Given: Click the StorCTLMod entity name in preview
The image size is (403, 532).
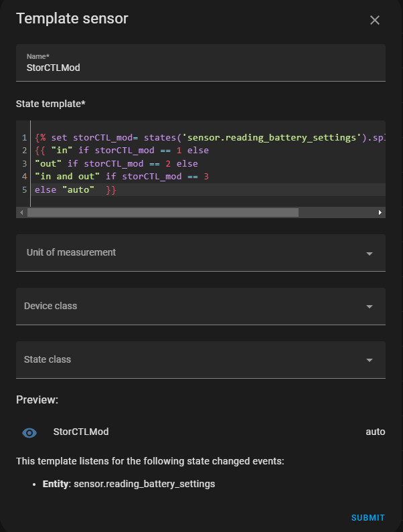Looking at the screenshot, I should click(81, 432).
